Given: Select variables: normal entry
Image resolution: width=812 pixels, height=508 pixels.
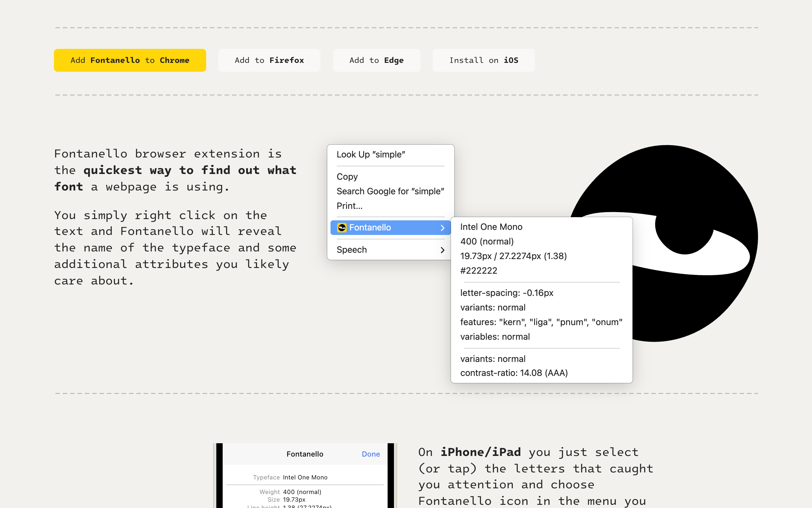Looking at the screenshot, I should point(495,337).
